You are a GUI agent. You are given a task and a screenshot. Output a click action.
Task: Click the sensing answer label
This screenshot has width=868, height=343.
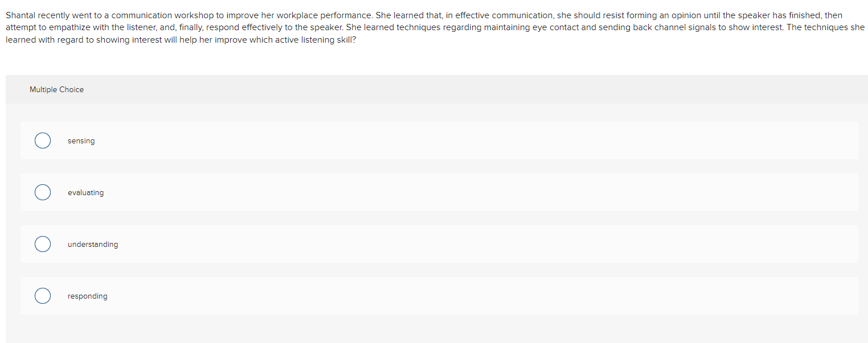tap(81, 140)
